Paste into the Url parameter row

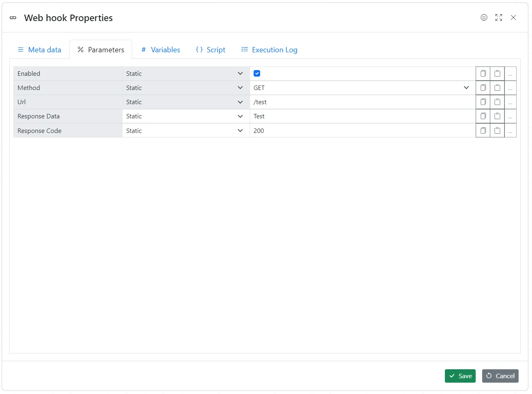[497, 102]
